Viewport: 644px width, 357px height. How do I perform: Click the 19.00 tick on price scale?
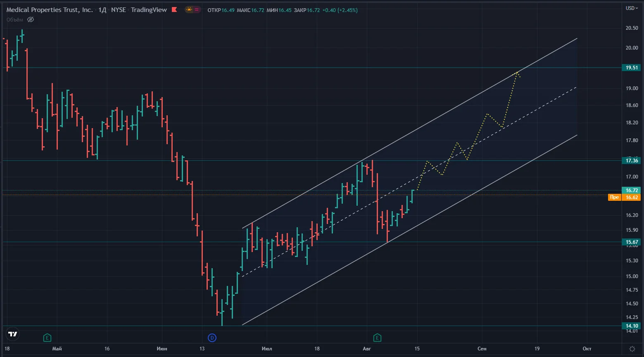pyautogui.click(x=632, y=88)
